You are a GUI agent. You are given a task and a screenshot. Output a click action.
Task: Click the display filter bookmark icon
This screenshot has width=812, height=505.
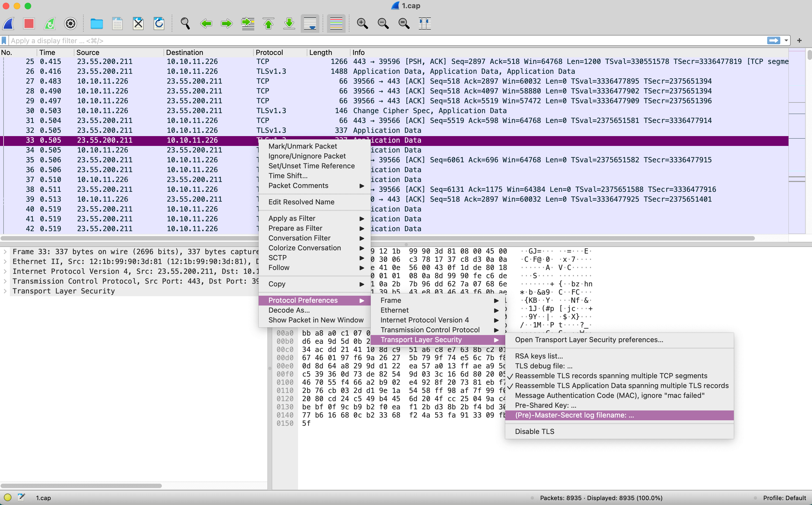point(4,41)
